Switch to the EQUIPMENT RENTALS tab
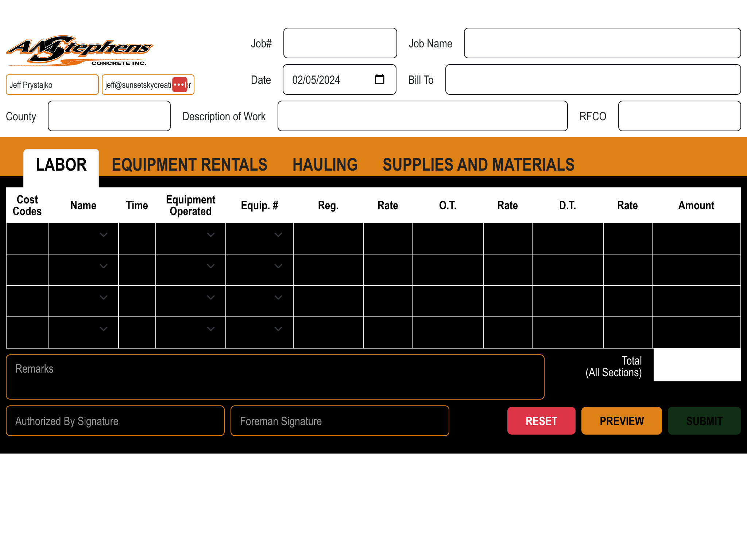The image size is (747, 560). [x=189, y=164]
